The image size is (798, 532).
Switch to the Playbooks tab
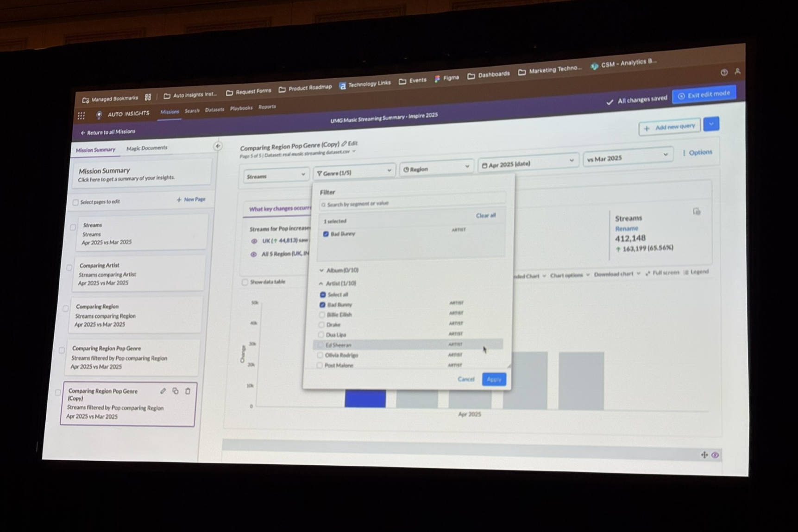point(241,108)
